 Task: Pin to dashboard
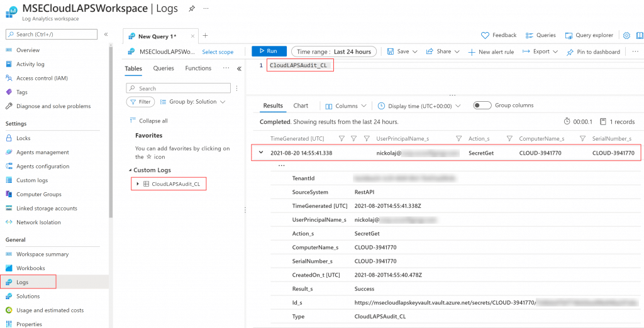[x=593, y=52]
